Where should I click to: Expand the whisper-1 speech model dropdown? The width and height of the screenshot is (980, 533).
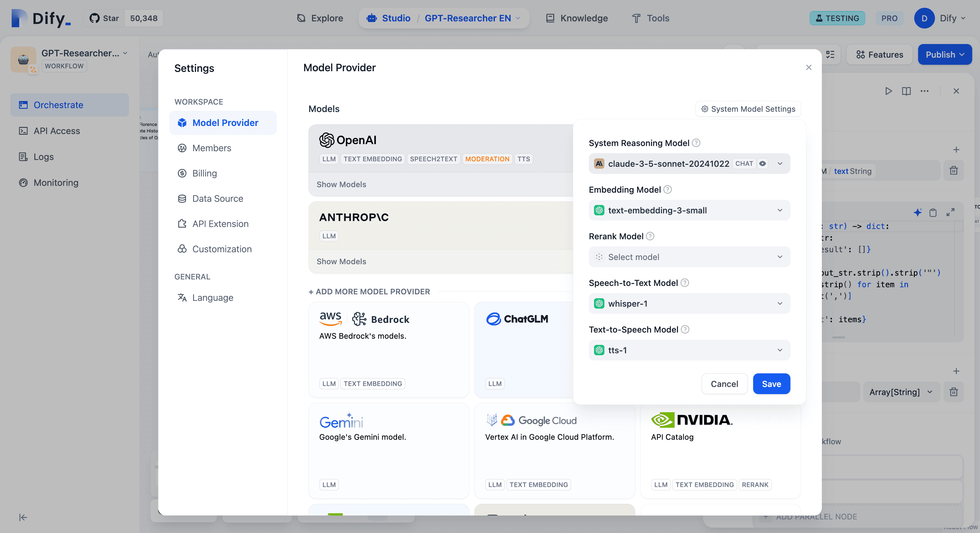(689, 303)
